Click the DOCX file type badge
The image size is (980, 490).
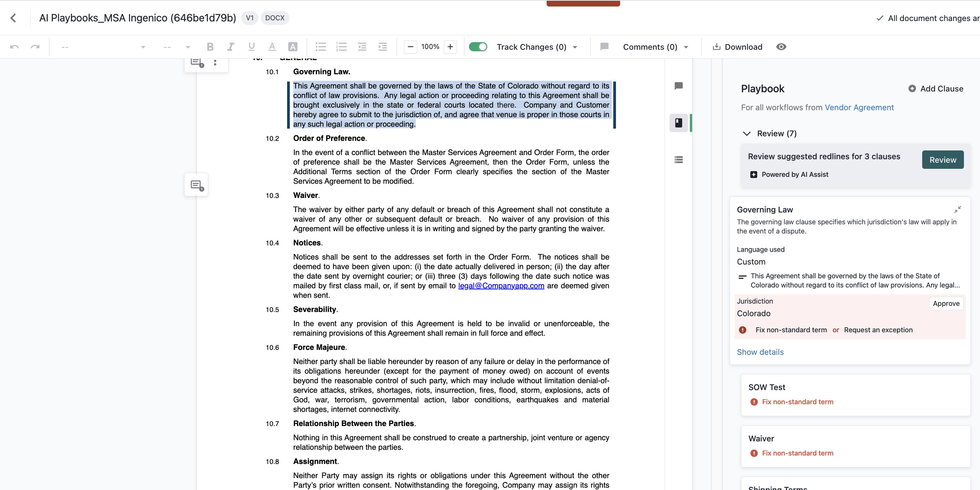[x=275, y=18]
